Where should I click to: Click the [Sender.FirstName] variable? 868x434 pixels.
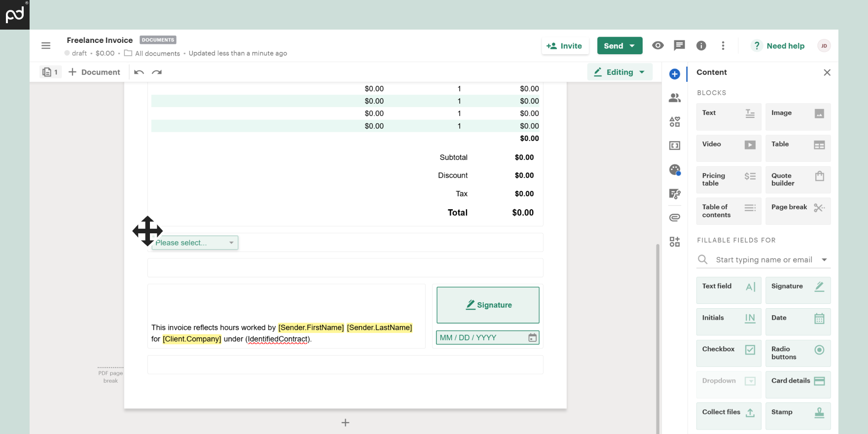click(311, 327)
